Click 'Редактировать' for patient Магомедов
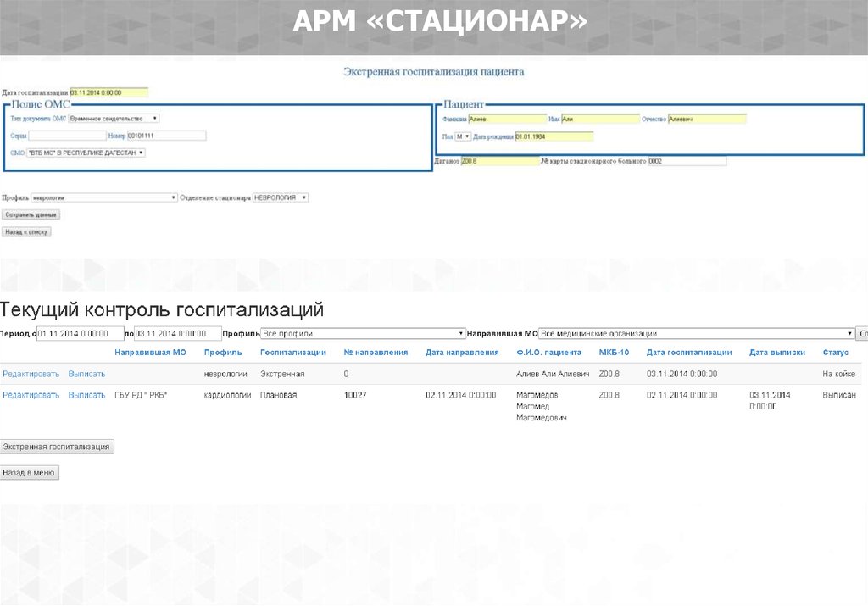 [x=31, y=395]
